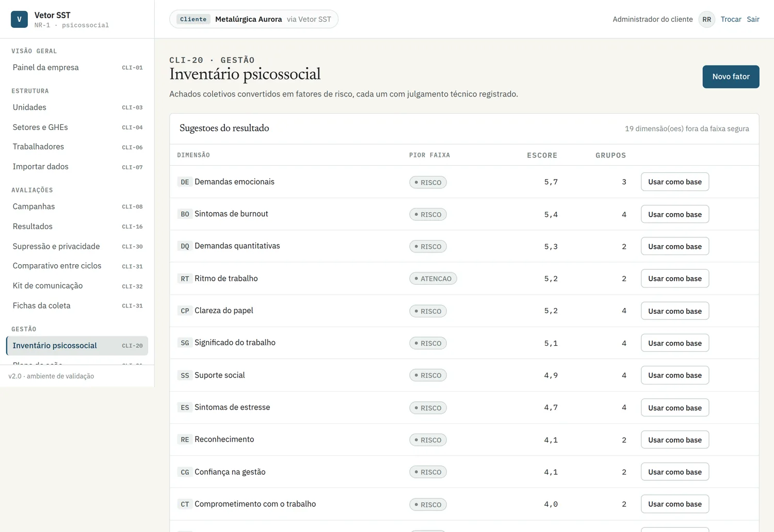
Task: Open the Metalúrgica Aurora client selector
Action: pos(254,19)
